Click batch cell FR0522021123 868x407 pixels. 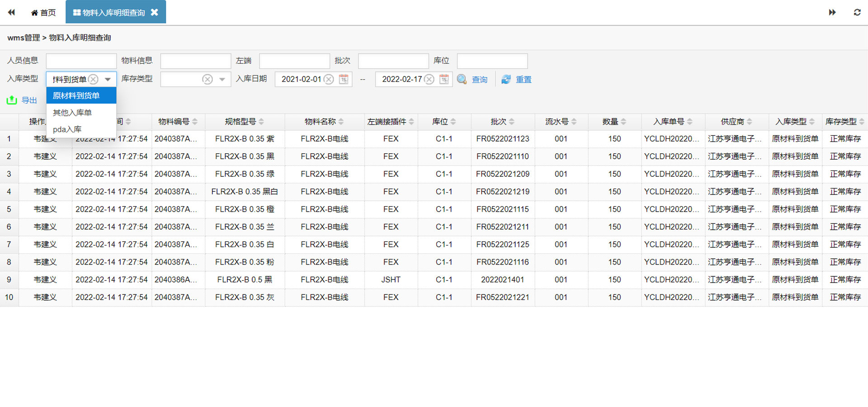pos(503,139)
